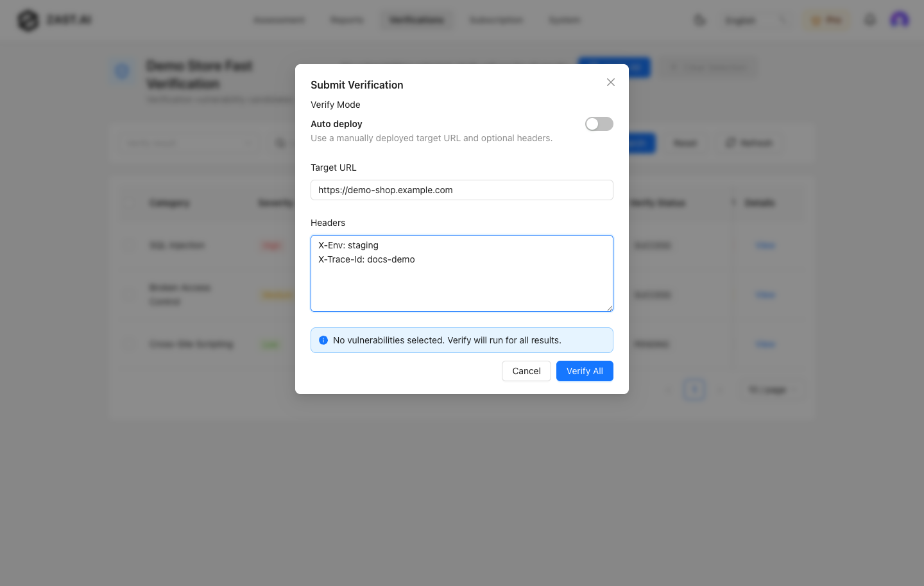Click the "Use a manually deployed target URL" description
The image size is (924, 586).
pos(431,138)
